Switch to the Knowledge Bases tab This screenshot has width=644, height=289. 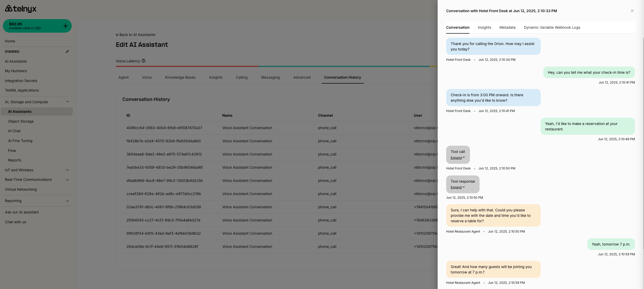[x=180, y=77]
